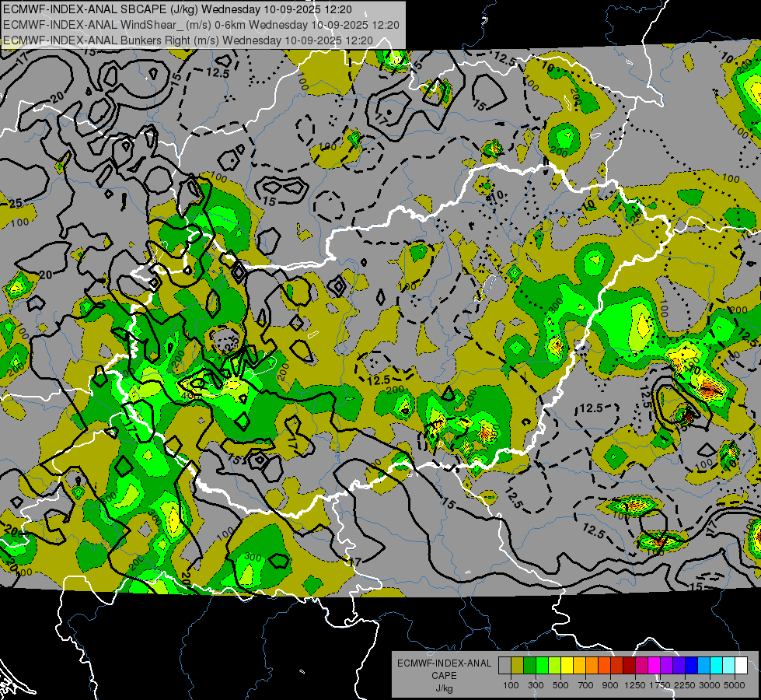Select the dark red legend swatch

tap(630, 666)
